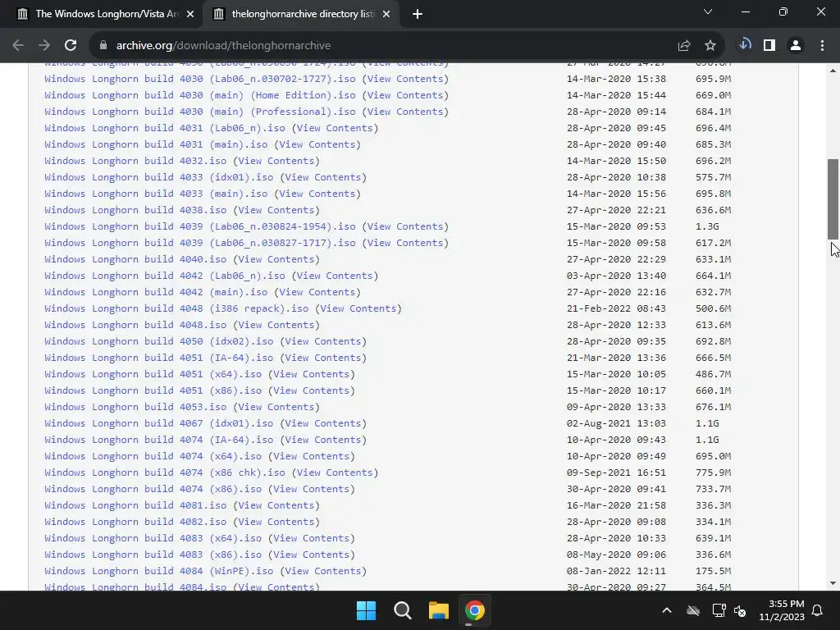
Task: Open the notification bell
Action: [818, 610]
